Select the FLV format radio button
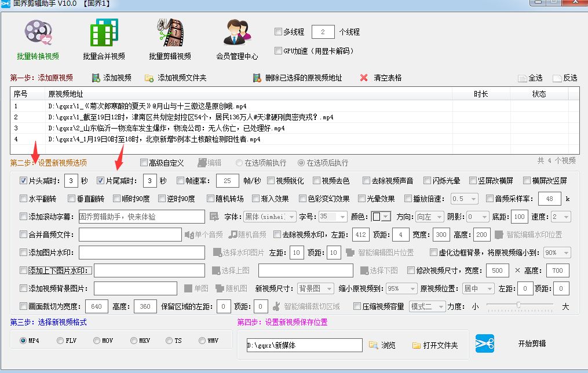This screenshot has width=588, height=373. (x=60, y=341)
